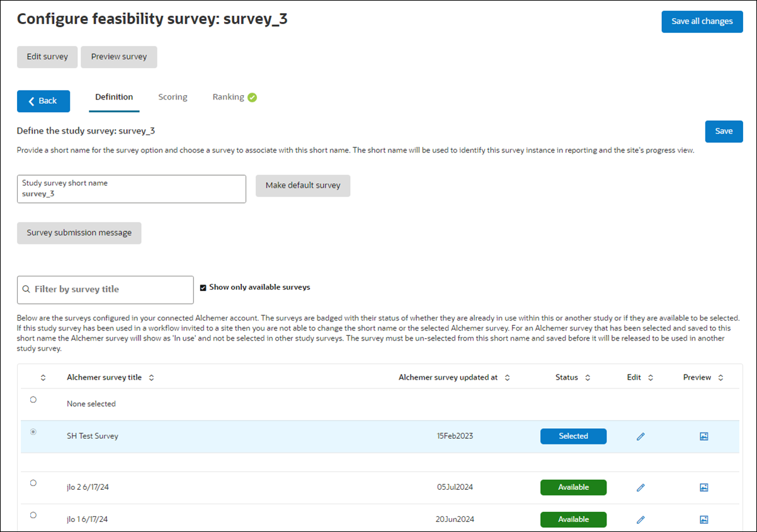Click Available badge for jlo 1 6/17/24
757x532 pixels.
(573, 519)
